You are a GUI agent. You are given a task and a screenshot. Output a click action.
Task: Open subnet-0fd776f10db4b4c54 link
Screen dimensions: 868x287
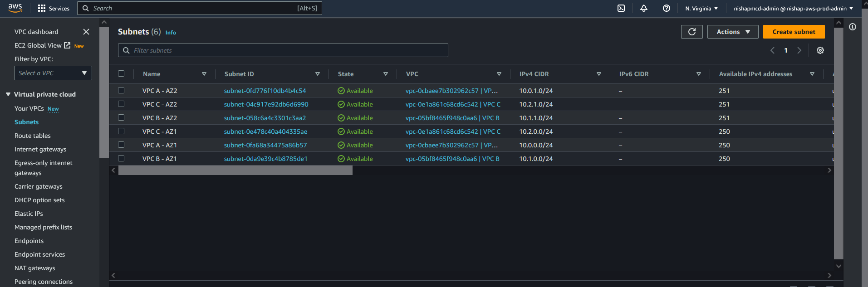[265, 91]
